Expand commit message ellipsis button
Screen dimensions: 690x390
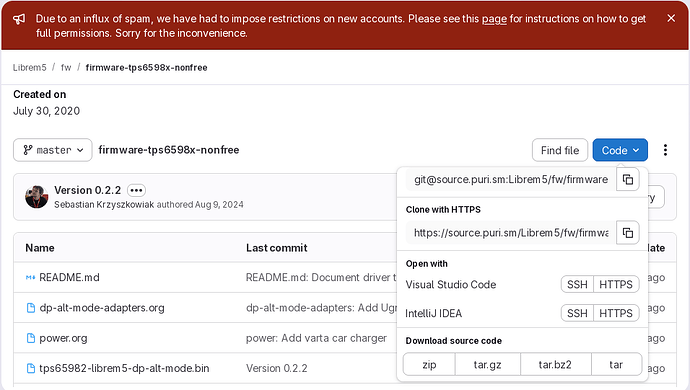tap(136, 190)
